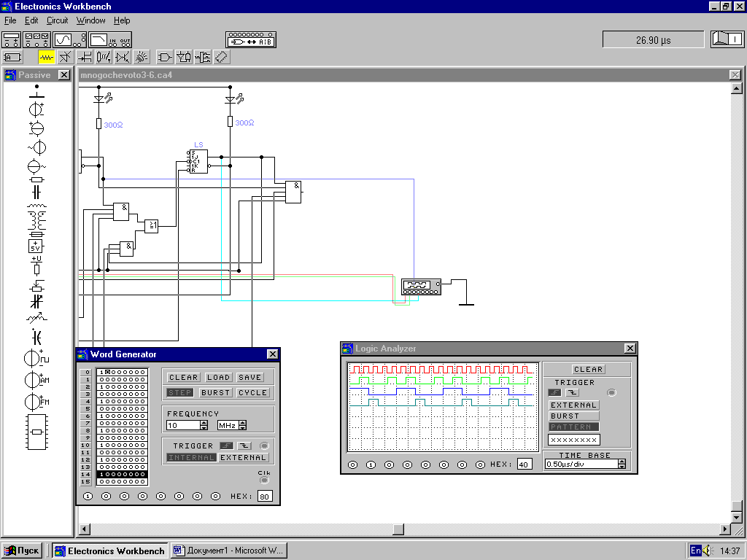Image resolution: width=747 pixels, height=560 pixels.
Task: Select rising edge trigger in Word Generator
Action: [x=226, y=446]
